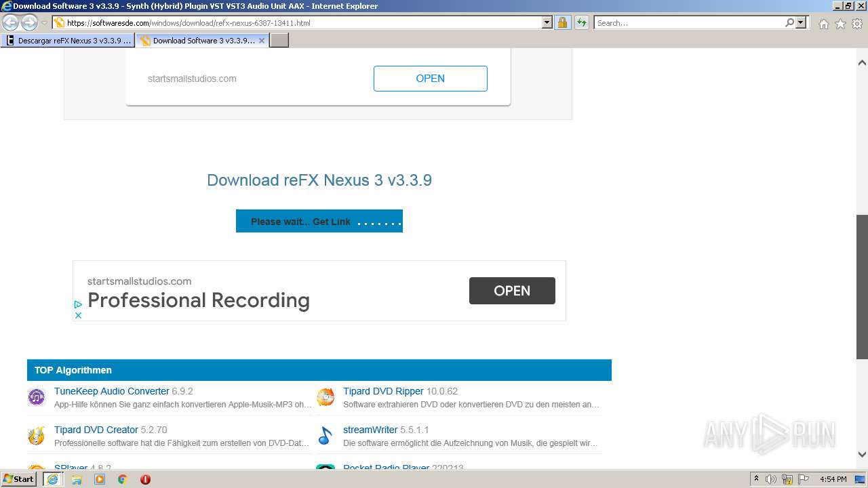The width and height of the screenshot is (868, 488).
Task: Select the Download Software 3 v3.3.9 tab
Action: [202, 41]
